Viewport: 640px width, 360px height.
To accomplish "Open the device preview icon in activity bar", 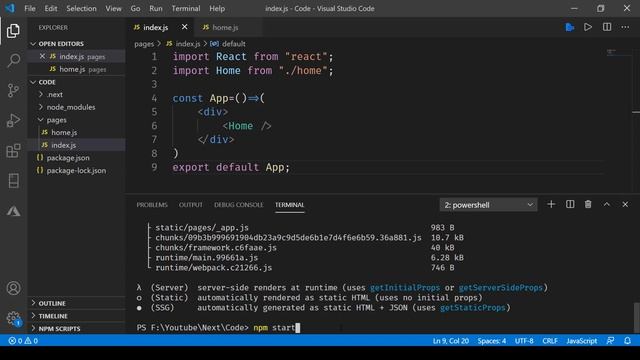I will click(x=13, y=181).
